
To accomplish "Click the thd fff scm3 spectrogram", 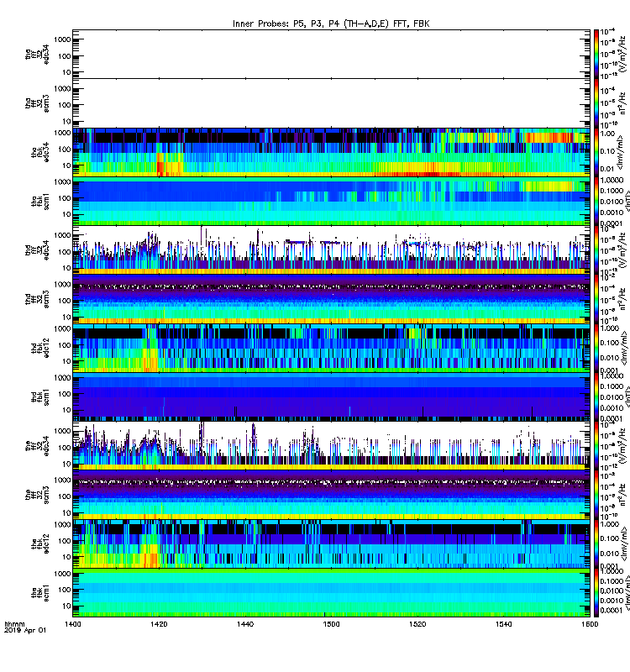I will click(331, 299).
